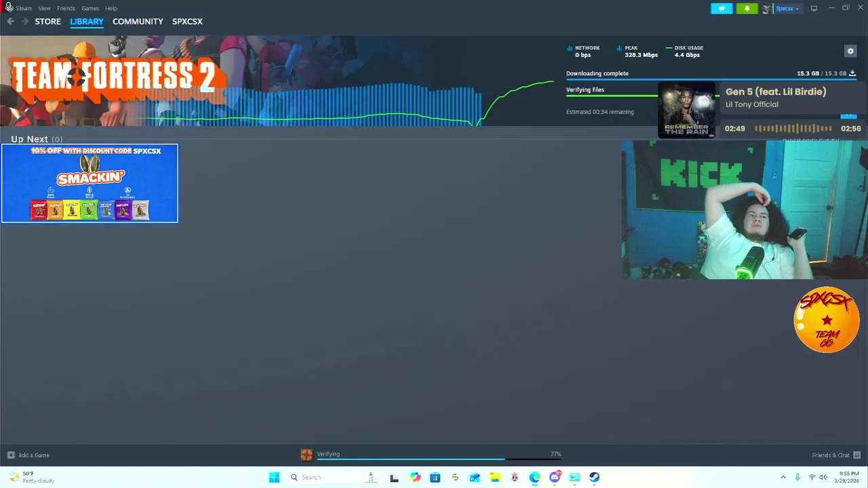Click the NETWORK graph legend

click(583, 52)
